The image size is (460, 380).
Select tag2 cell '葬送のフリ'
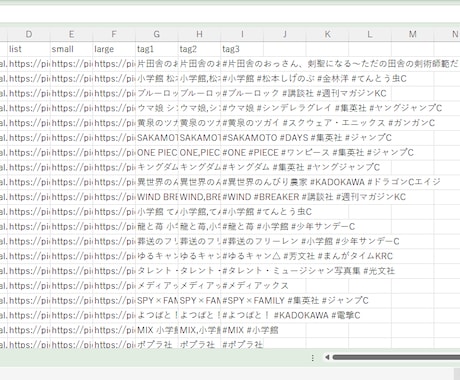click(x=200, y=241)
